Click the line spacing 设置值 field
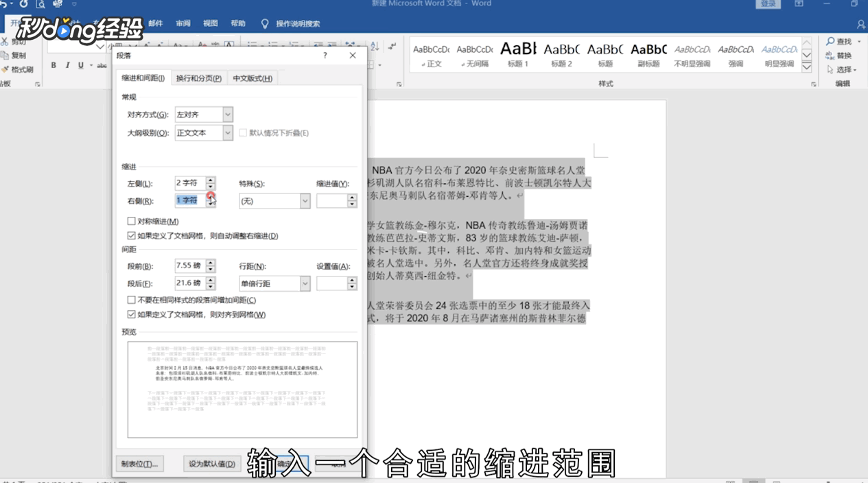 331,283
